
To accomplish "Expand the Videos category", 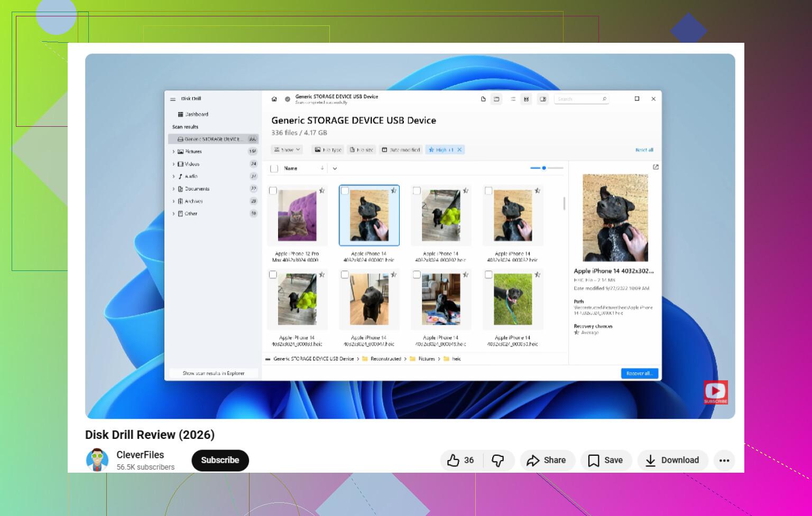I will [x=173, y=164].
